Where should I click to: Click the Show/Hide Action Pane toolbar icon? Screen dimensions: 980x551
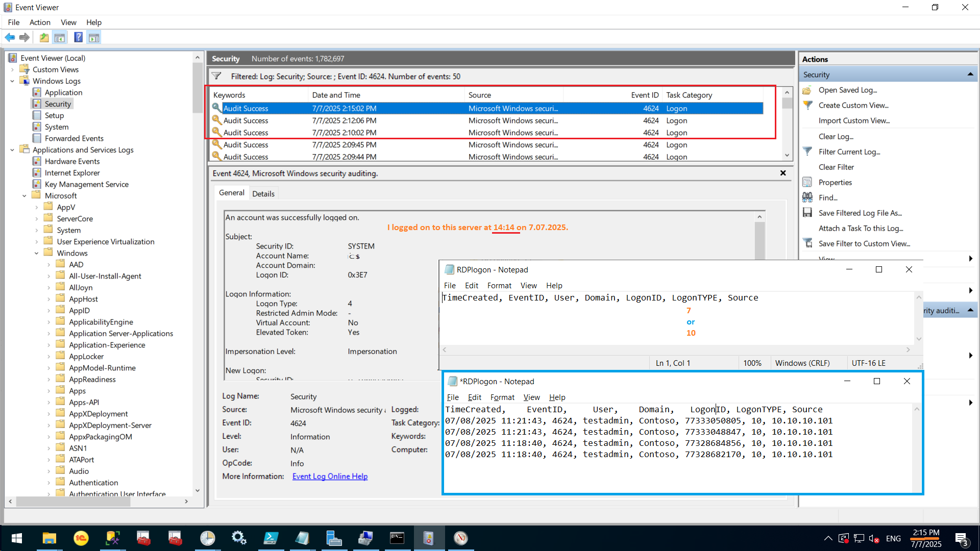[94, 37]
